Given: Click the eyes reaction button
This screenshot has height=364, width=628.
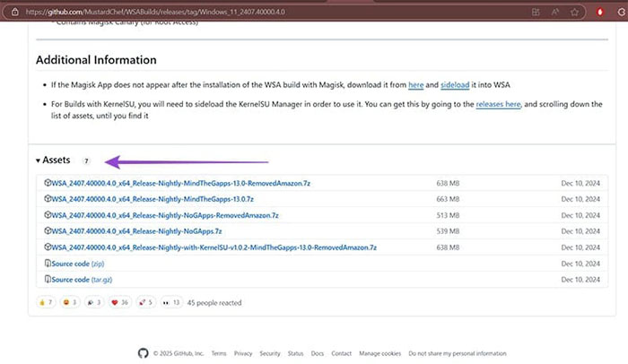Looking at the screenshot, I should [171, 302].
